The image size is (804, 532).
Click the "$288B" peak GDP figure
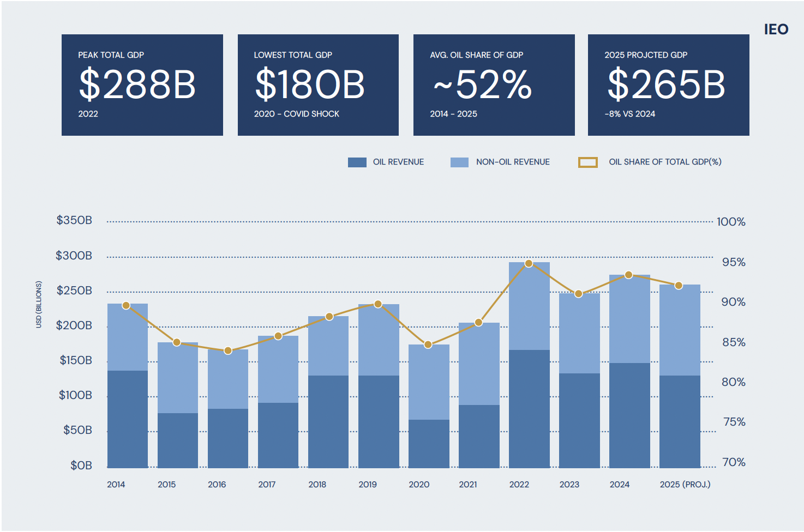click(137, 84)
